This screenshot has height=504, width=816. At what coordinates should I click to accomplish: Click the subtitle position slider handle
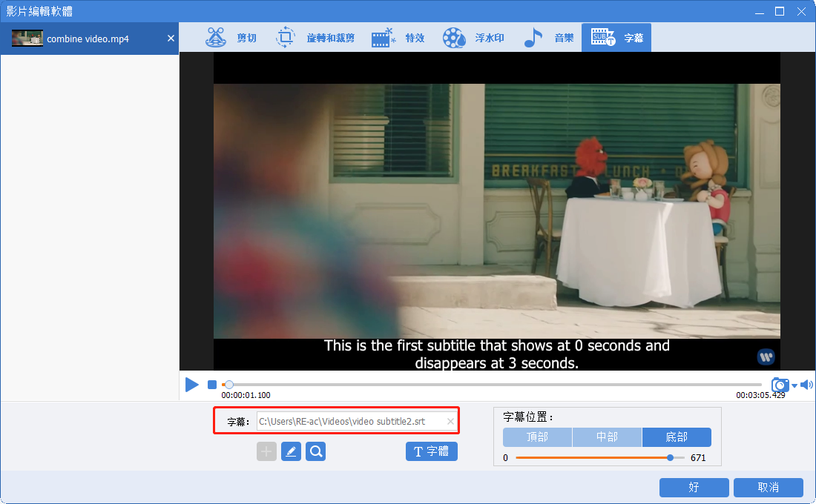[671, 458]
